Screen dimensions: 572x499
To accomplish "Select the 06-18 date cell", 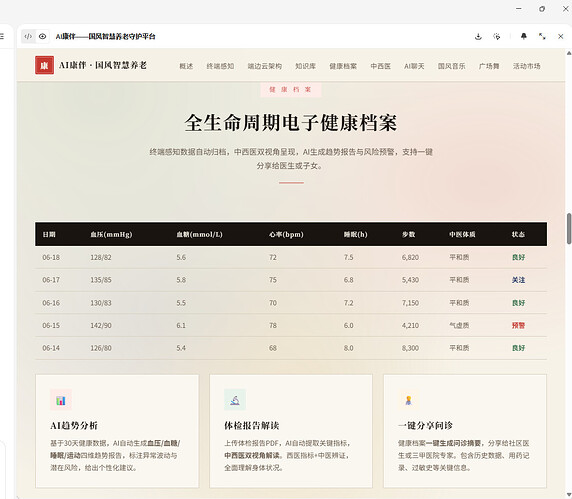I will point(51,257).
